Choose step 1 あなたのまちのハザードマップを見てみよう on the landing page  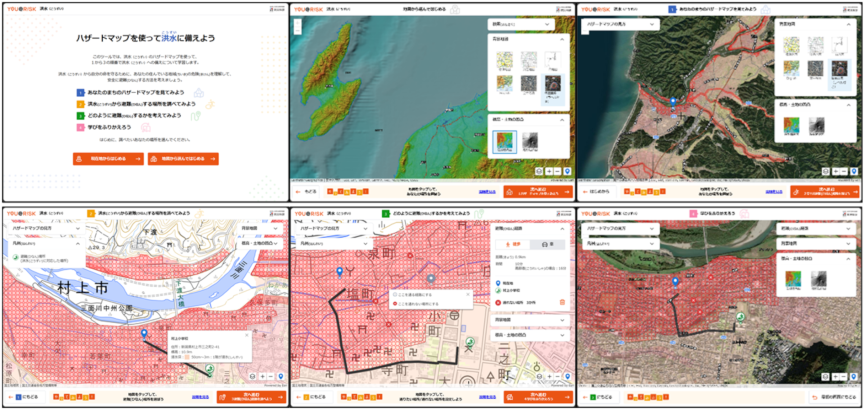[134, 92]
